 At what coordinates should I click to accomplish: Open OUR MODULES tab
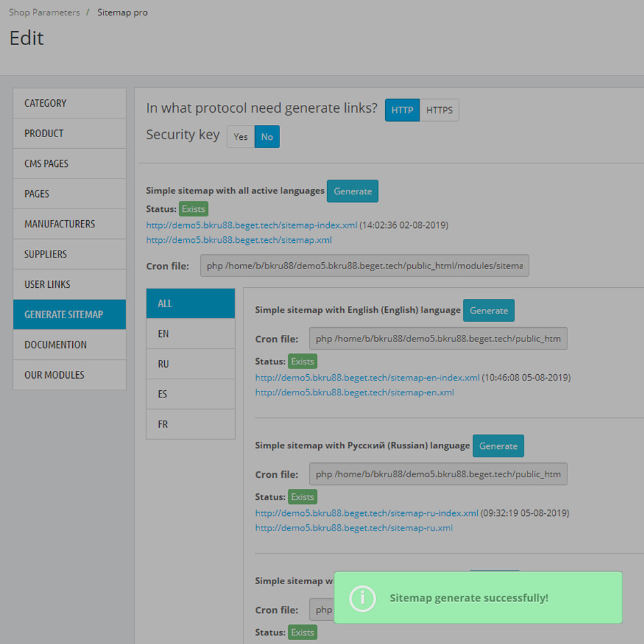tap(70, 375)
